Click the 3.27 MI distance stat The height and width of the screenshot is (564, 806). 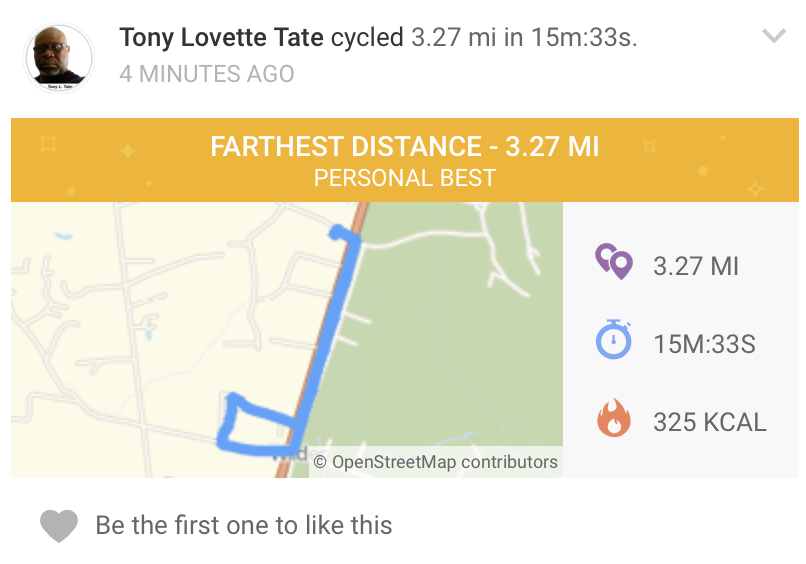coord(695,266)
